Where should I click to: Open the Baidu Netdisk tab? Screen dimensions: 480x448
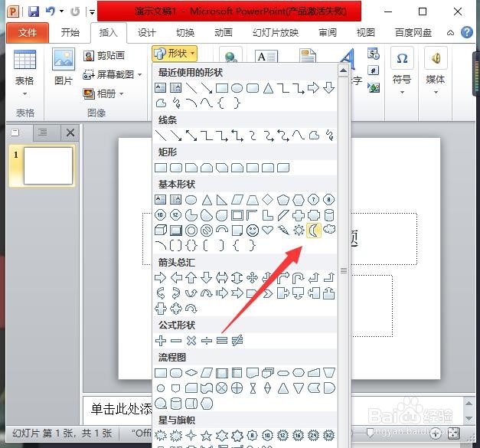pyautogui.click(x=413, y=32)
